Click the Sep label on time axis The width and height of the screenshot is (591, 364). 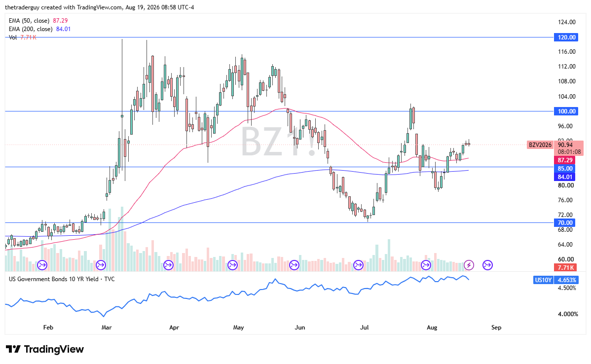coord(496,328)
